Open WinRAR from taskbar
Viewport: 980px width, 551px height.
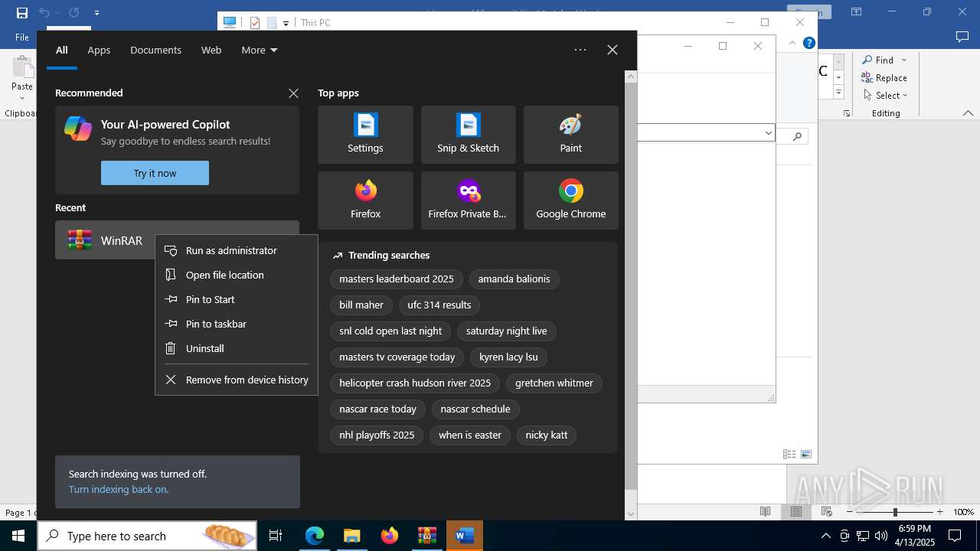point(427,536)
